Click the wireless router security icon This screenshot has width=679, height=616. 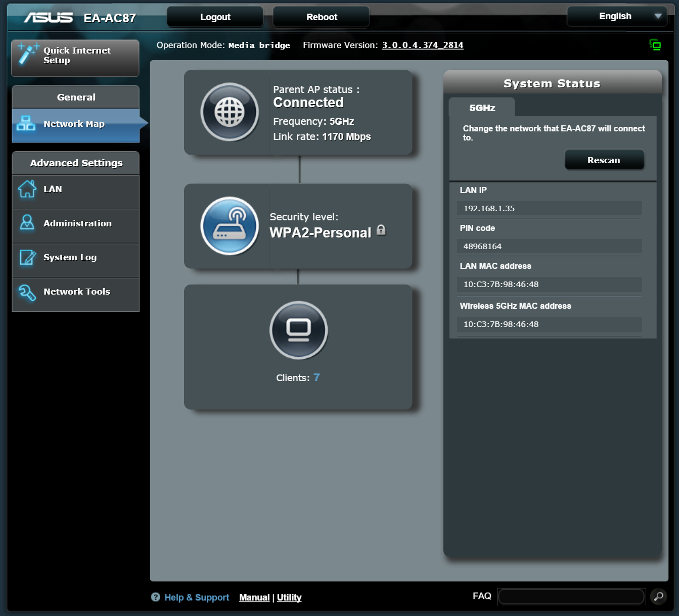230,226
